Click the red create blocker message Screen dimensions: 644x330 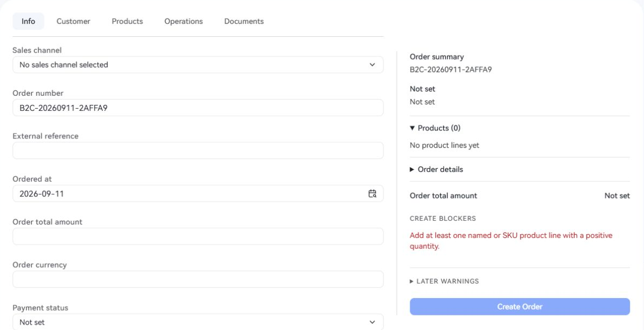(511, 241)
